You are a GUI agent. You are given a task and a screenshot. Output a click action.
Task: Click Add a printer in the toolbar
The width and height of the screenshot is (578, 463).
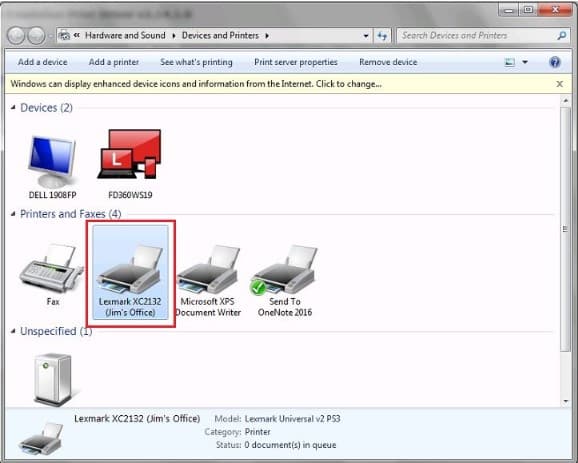114,62
